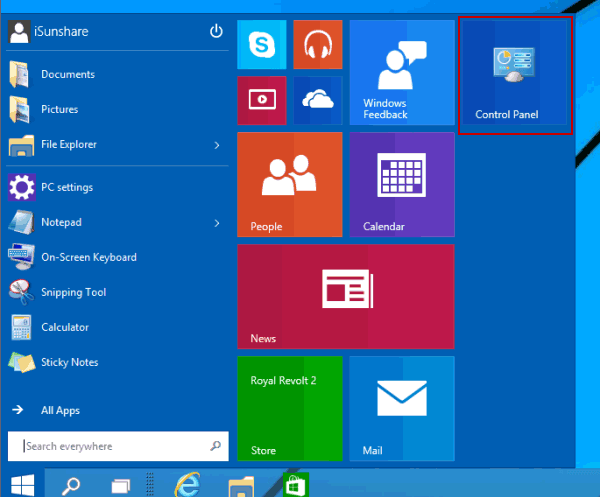Open Documents folder

click(115, 74)
